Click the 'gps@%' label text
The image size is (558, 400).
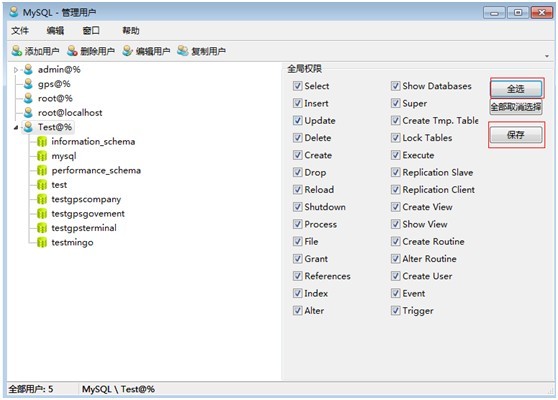coord(54,84)
